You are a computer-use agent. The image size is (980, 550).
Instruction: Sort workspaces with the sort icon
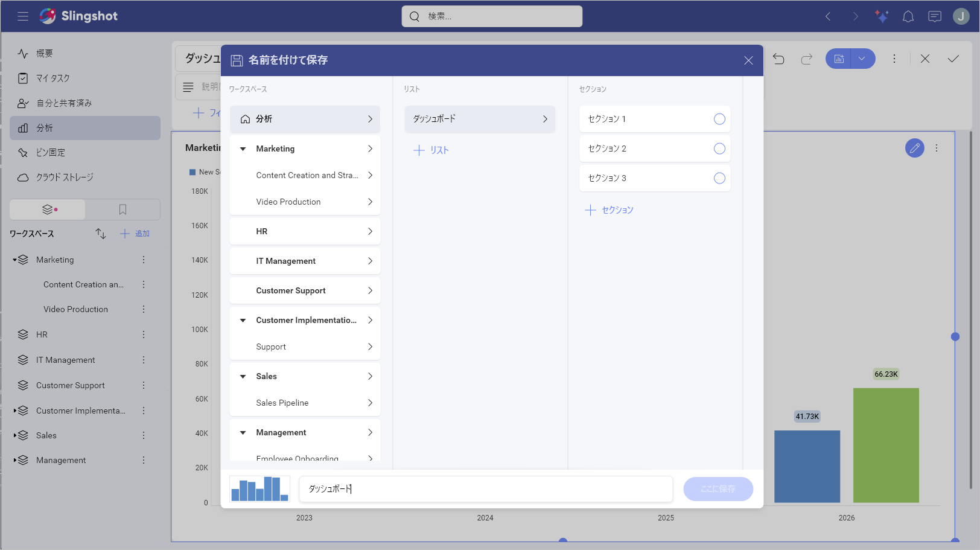pos(101,234)
